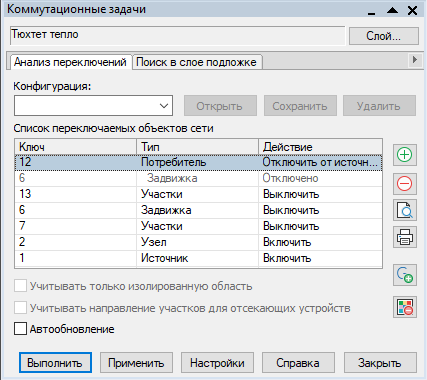Click the Открыть button
Viewport: 427px width, 380px height.
(220, 106)
